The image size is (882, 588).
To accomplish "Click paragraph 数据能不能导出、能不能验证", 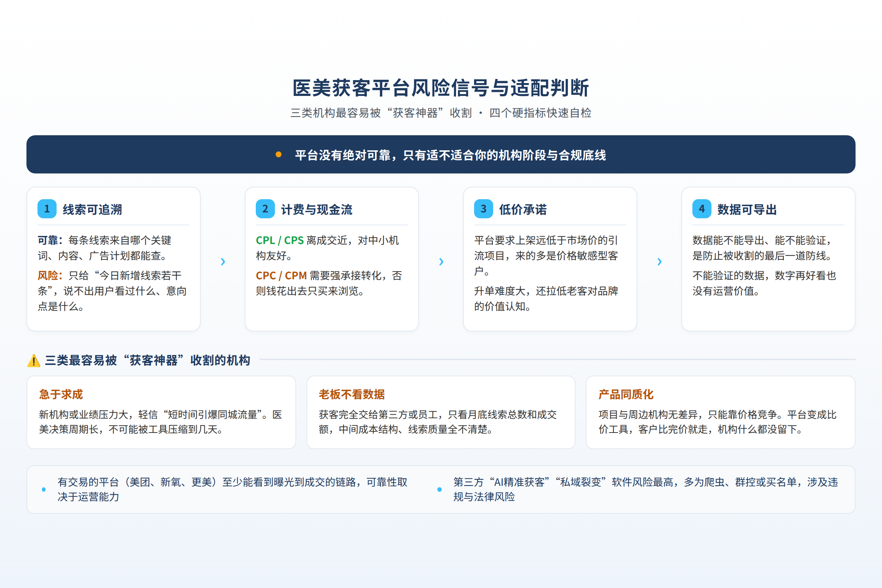I will (x=764, y=248).
